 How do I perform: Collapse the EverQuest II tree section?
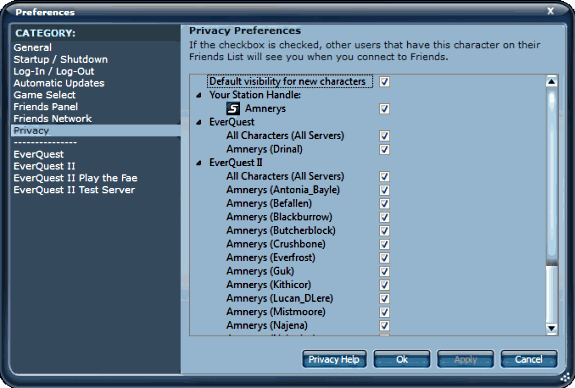[199, 163]
